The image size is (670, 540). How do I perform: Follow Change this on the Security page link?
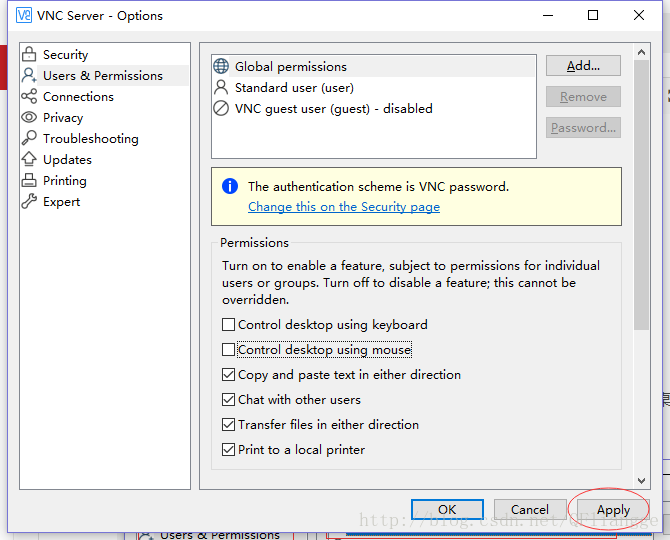coord(344,207)
